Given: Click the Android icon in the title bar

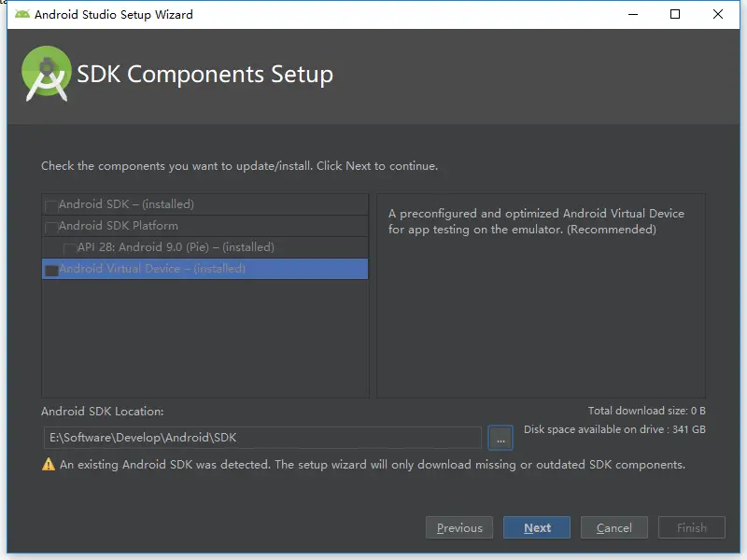Looking at the screenshot, I should click(21, 14).
